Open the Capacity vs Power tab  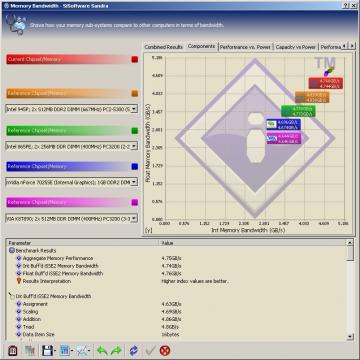tap(295, 47)
